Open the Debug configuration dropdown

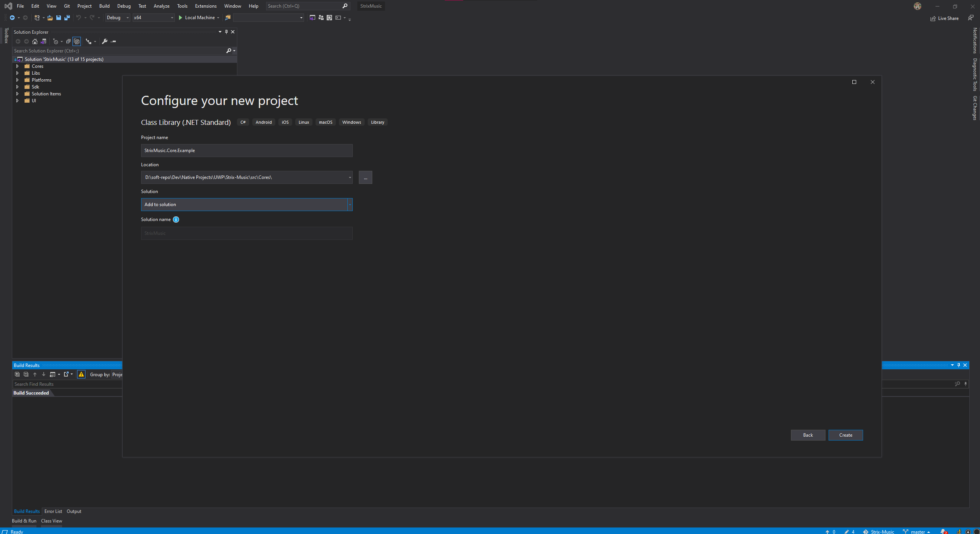pos(117,18)
